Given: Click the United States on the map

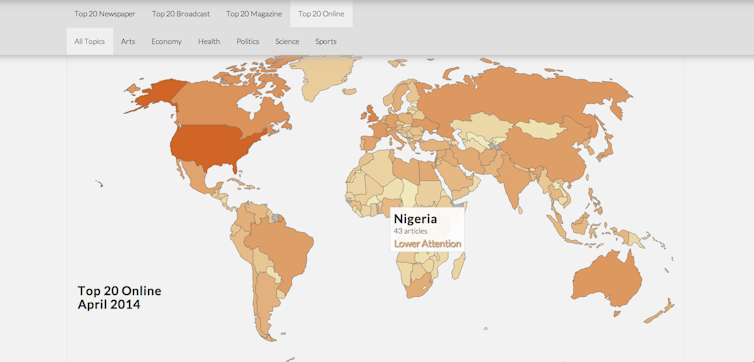Looking at the screenshot, I should (x=212, y=144).
